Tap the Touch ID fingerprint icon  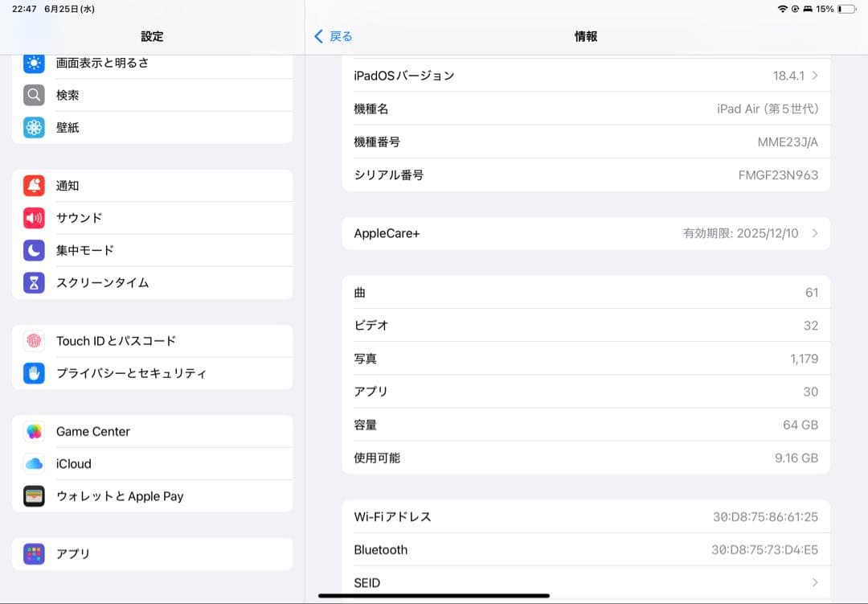coord(33,340)
